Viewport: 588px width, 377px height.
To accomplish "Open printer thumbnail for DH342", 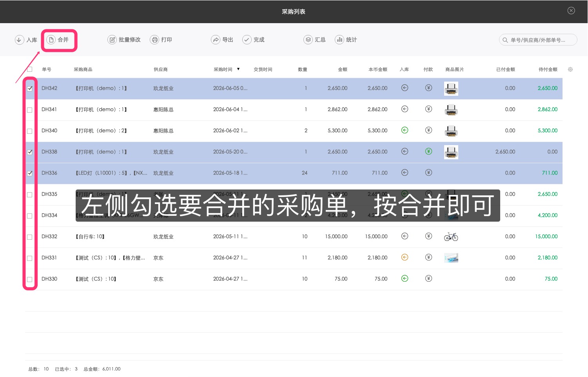I will (x=451, y=89).
